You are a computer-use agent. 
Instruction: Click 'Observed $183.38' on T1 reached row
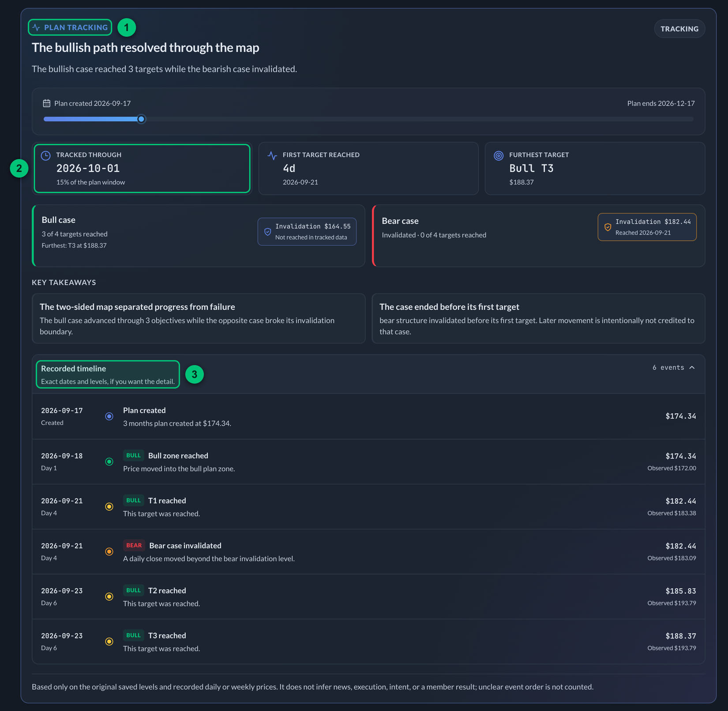point(672,513)
